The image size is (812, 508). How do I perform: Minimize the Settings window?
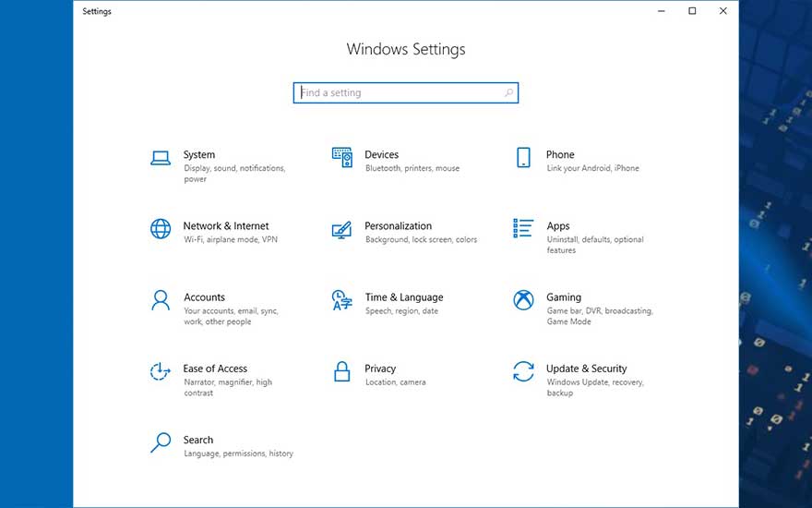point(662,11)
